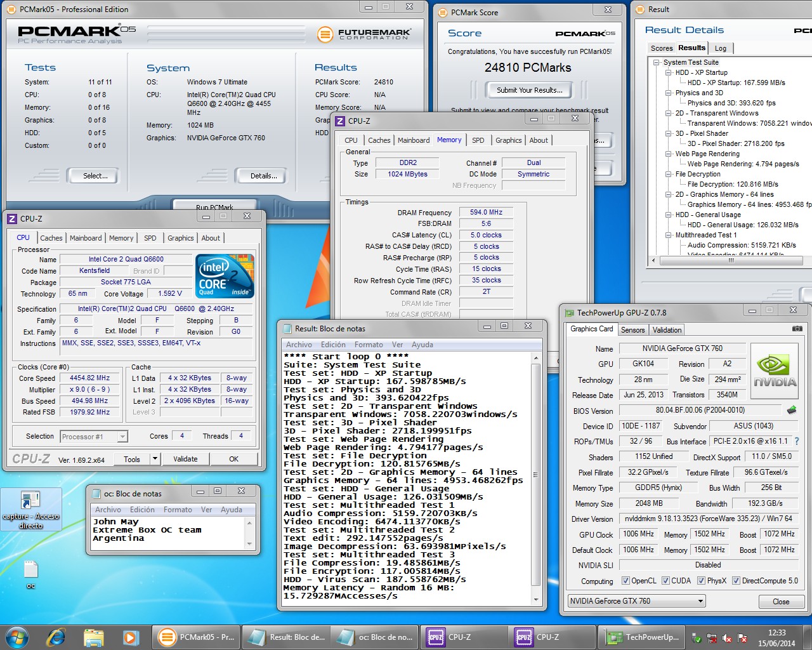Image resolution: width=812 pixels, height=650 pixels.
Task: Open Edición menu in Result notepad
Action: [333, 345]
